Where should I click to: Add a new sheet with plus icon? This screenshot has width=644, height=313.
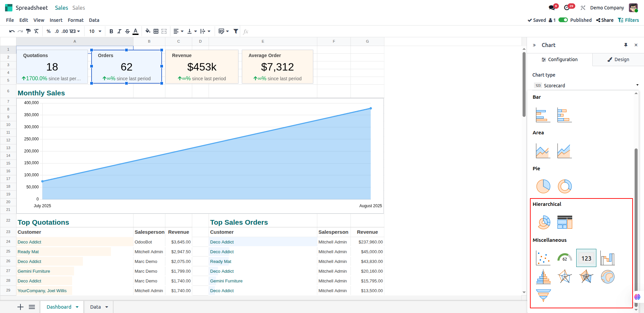coord(20,307)
